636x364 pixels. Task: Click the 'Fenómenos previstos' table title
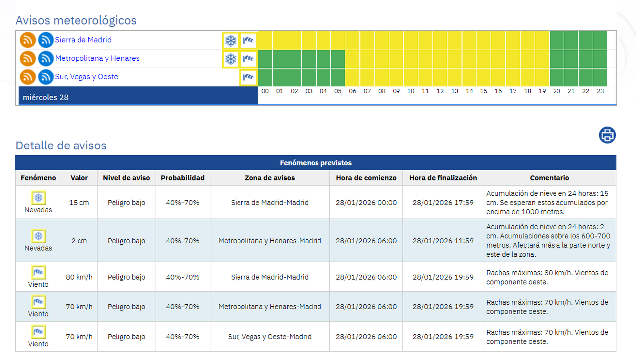[316, 163]
